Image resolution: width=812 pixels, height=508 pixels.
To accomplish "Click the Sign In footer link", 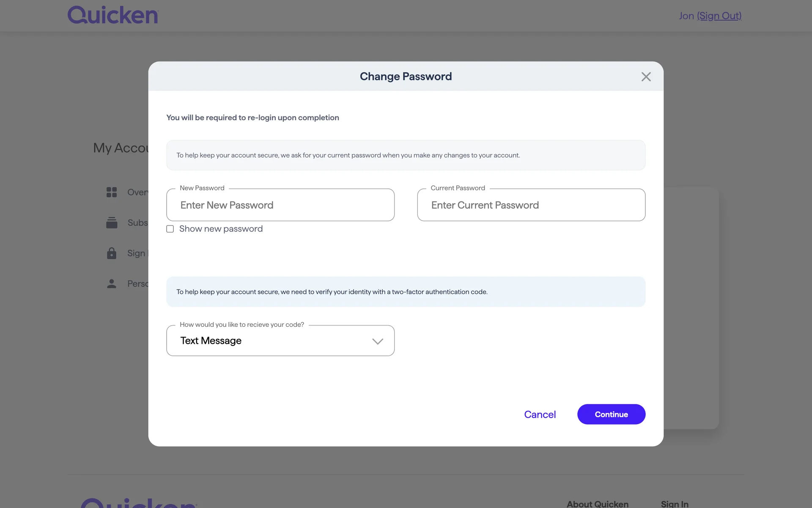I will 675,503.
